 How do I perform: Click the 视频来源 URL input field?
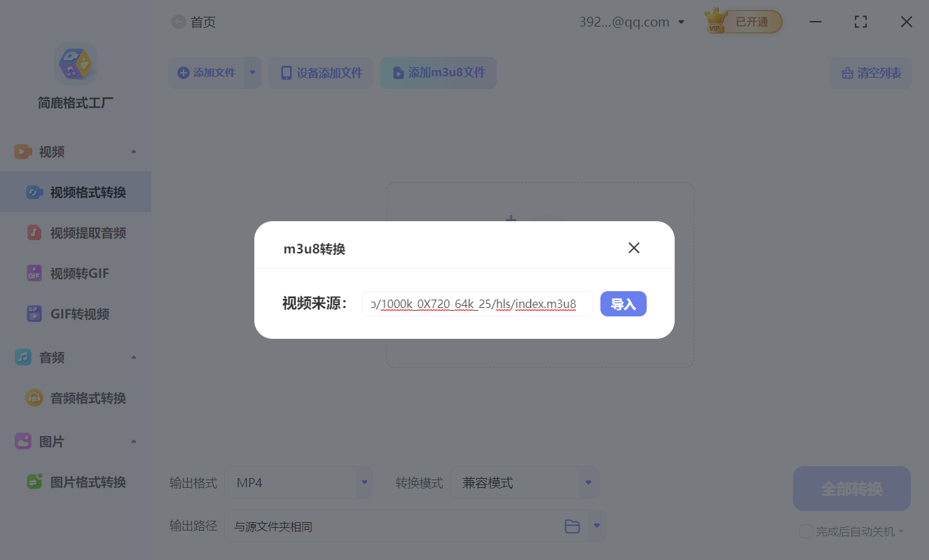point(477,304)
